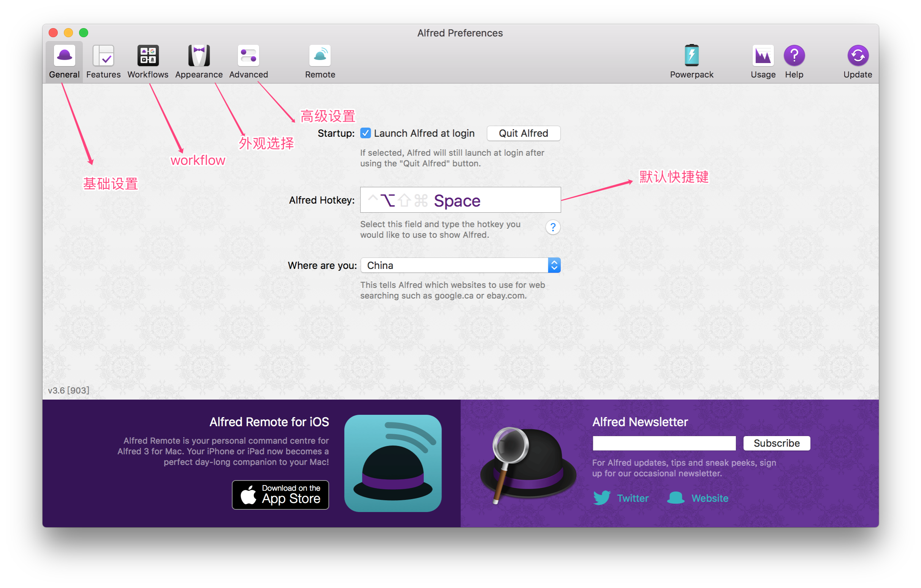Click the Startup: label
The height and width of the screenshot is (588, 921).
click(x=336, y=133)
